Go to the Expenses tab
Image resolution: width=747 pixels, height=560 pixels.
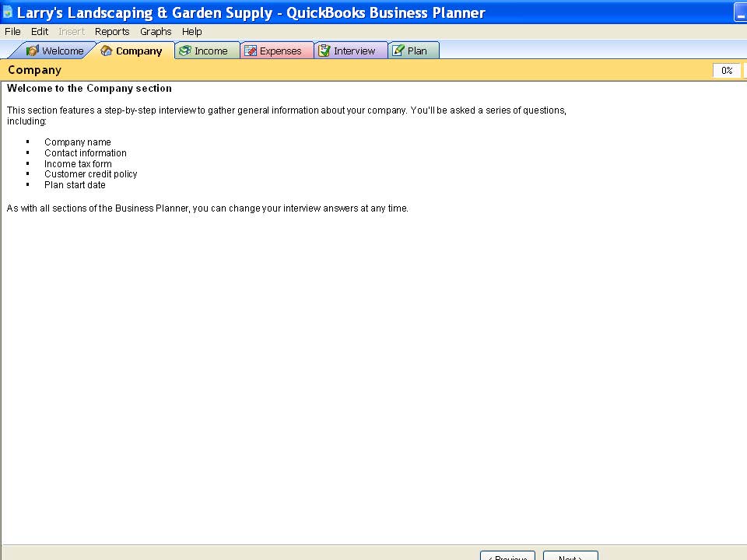(x=276, y=51)
